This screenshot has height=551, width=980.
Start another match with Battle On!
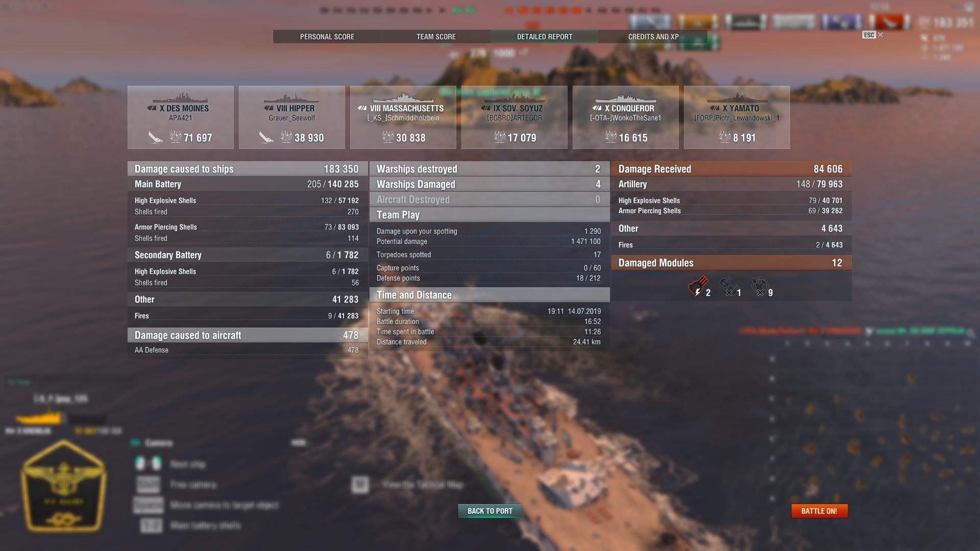click(x=819, y=511)
